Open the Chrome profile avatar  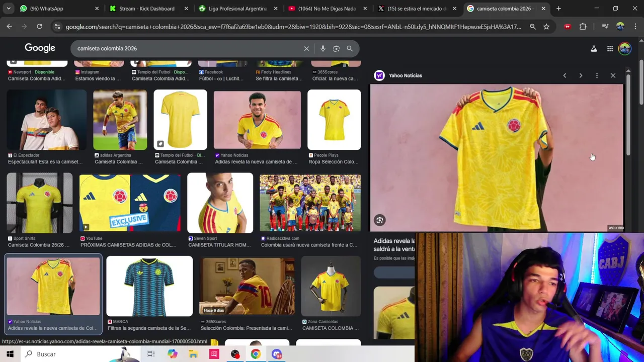click(620, 27)
